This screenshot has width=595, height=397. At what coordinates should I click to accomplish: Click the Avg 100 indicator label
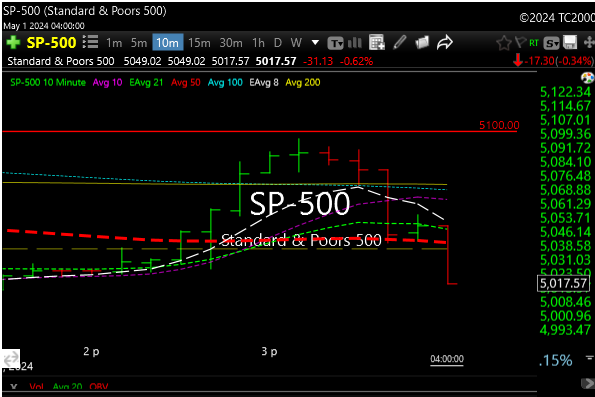[225, 82]
